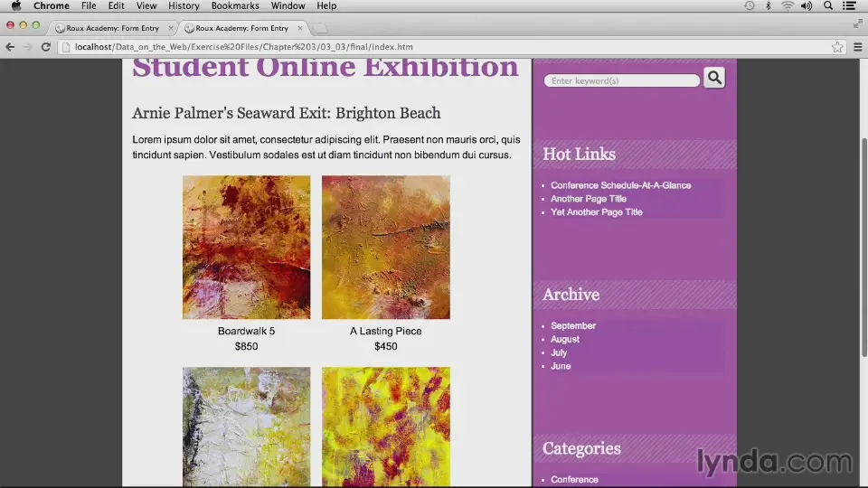Open the Bookmarks menu

[235, 5]
